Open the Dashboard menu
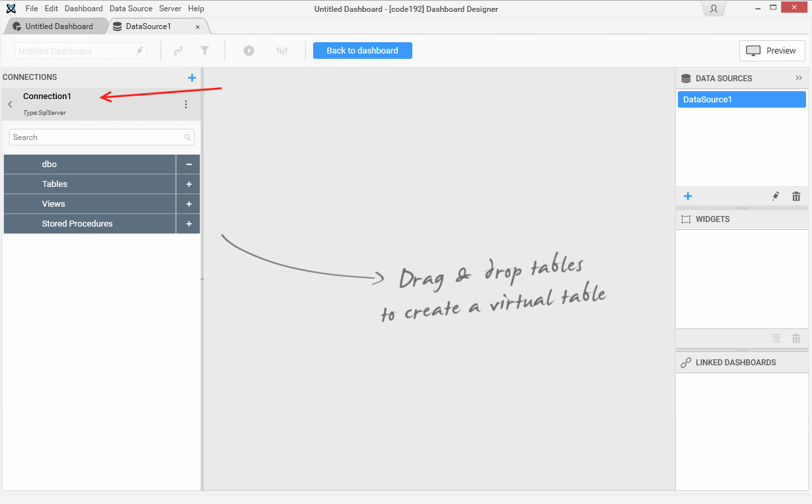Image resolution: width=812 pixels, height=504 pixels. click(84, 9)
